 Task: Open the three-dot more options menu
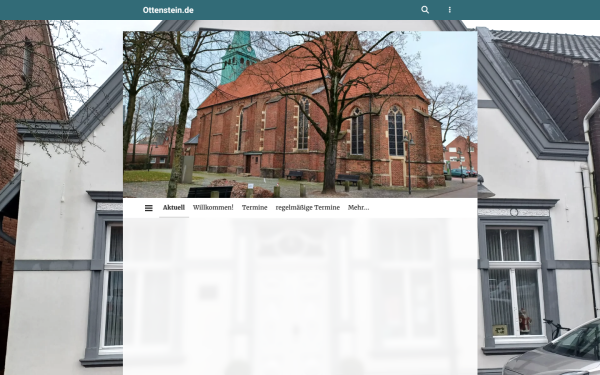(450, 10)
